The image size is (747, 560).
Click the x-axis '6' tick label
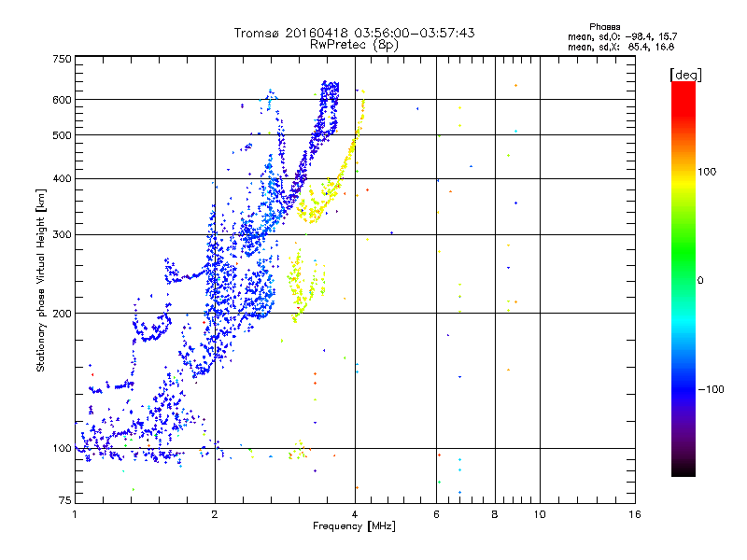point(436,514)
